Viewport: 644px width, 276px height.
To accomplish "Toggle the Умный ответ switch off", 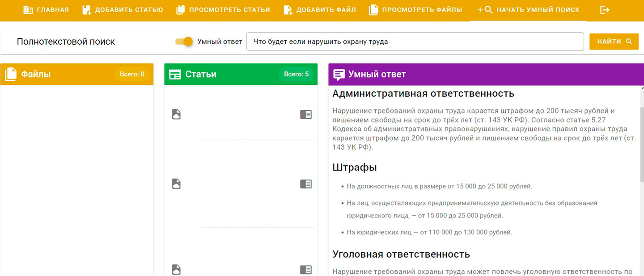I will [184, 42].
